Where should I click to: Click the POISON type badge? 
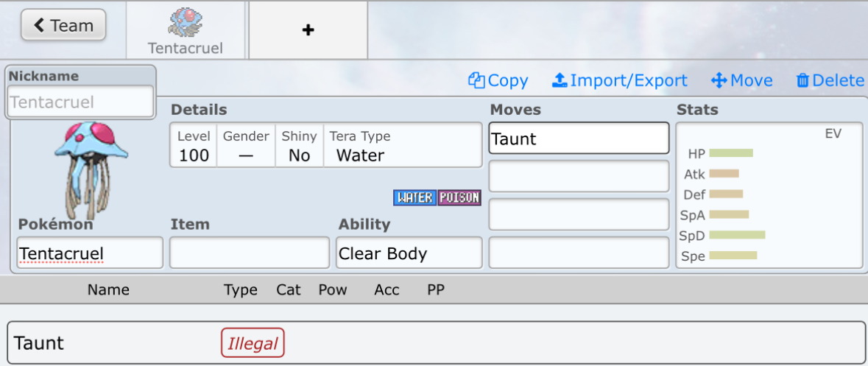459,197
